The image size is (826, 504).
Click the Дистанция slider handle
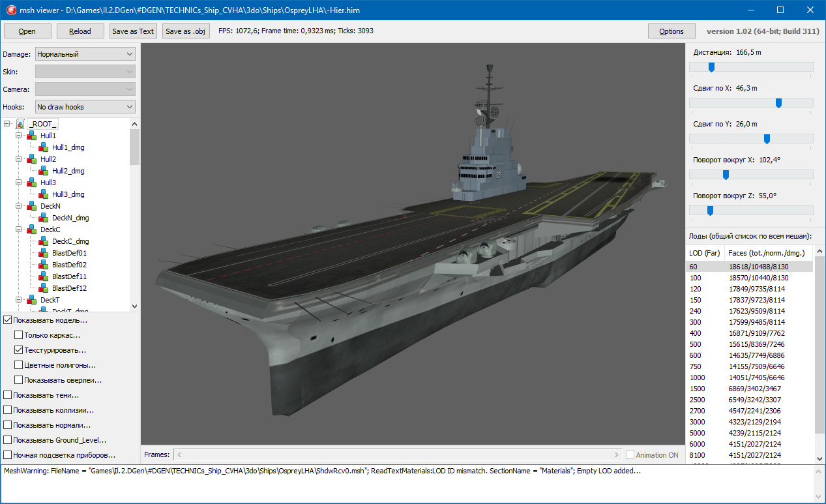coord(711,67)
